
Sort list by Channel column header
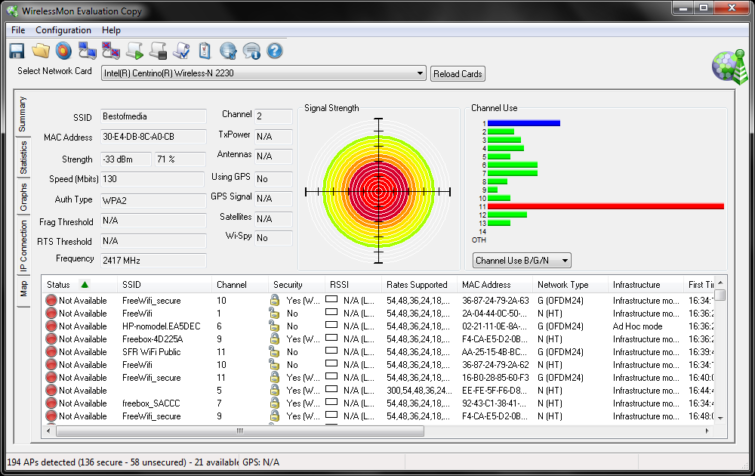click(239, 284)
